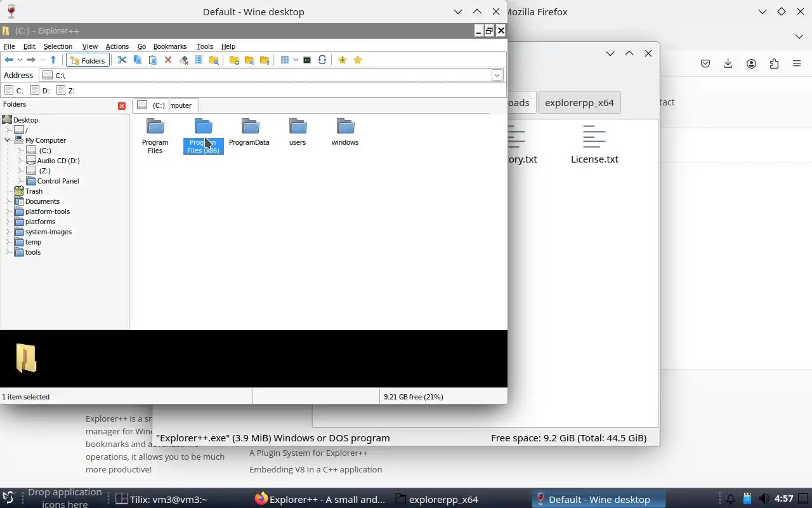Click the Views grid icon

pyautogui.click(x=285, y=60)
